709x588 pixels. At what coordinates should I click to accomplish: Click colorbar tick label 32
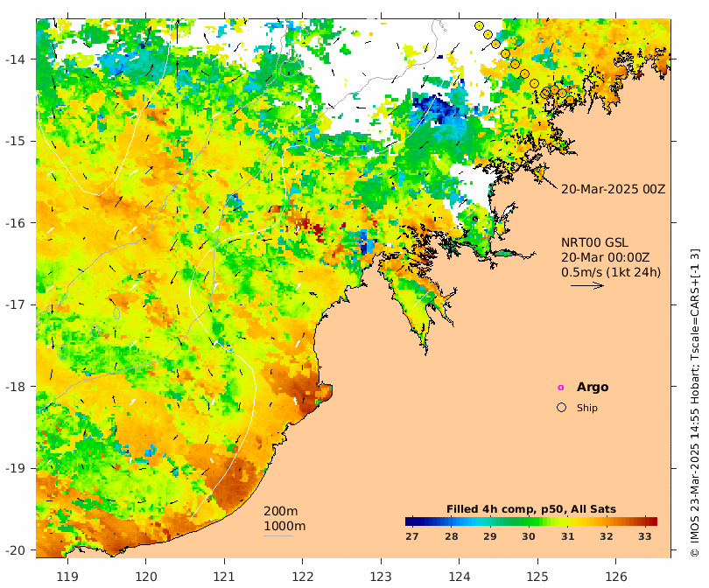coord(606,536)
